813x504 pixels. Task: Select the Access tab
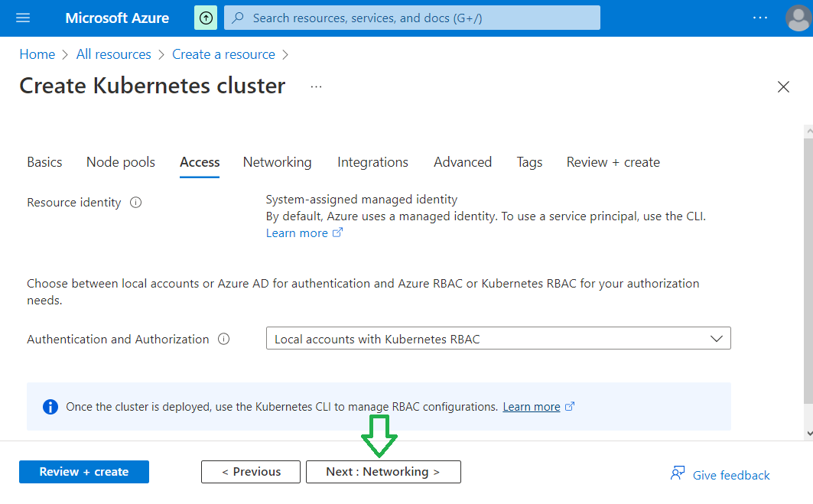(x=200, y=162)
